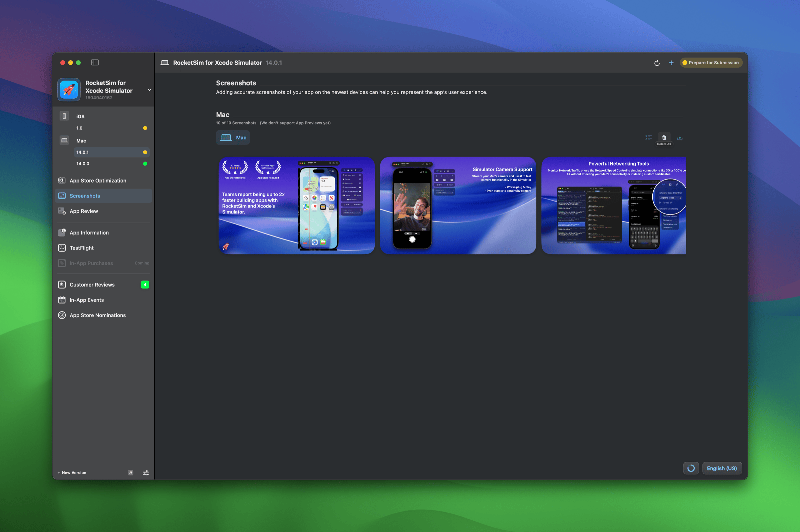Open the Screenshots section
800x532 pixels.
coord(104,196)
